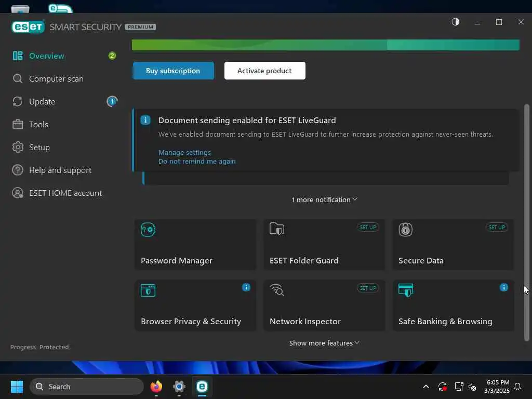Viewport: 532px width, 399px height.
Task: Click the ESET HOME account person icon
Action: click(18, 193)
